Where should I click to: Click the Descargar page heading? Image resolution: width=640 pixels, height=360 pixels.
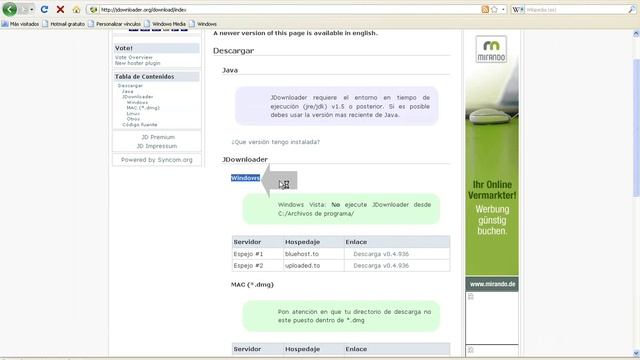(233, 51)
